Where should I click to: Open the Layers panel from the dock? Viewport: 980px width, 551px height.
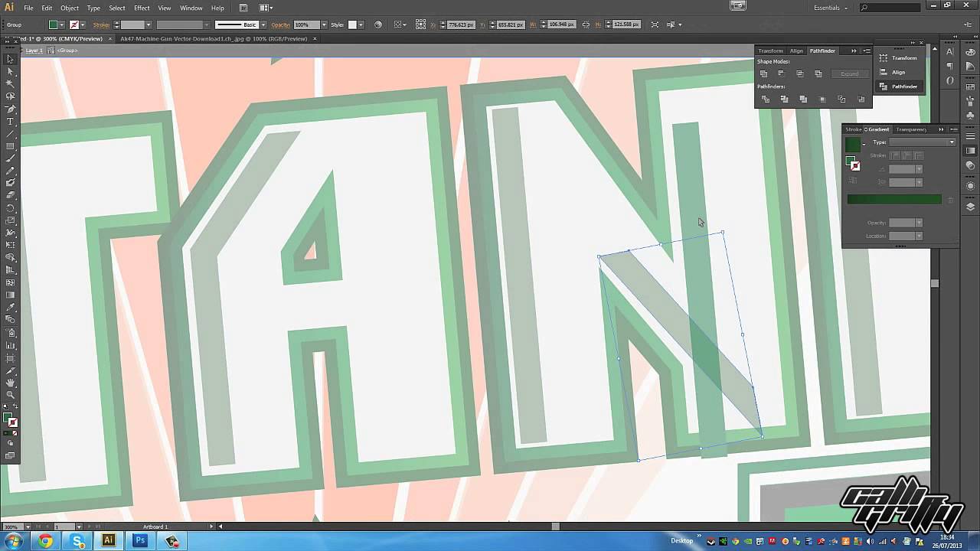coord(970,207)
